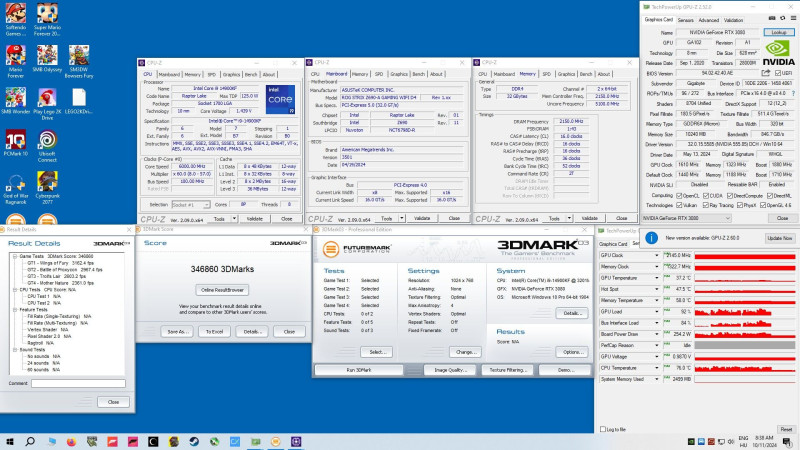Launch Ubisoft Connect desktop icon
Image resolution: width=800 pixels, height=450 pixels.
click(47, 145)
